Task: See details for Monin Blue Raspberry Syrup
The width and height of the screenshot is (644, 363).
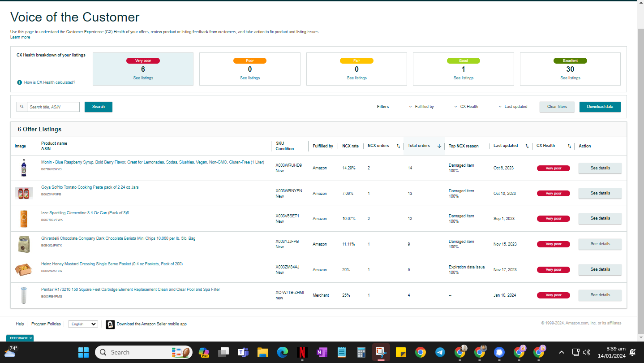Action: 600,168
